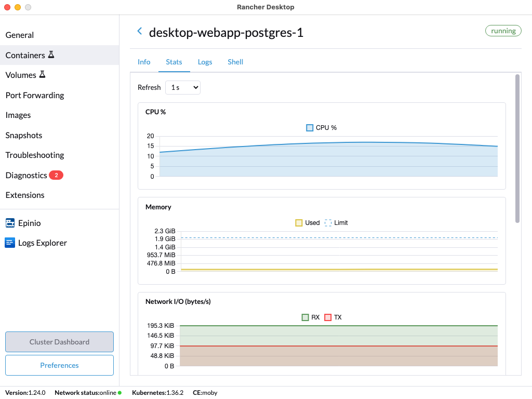Open Snapshots in the sidebar
This screenshot has width=532, height=399.
coord(59,135)
